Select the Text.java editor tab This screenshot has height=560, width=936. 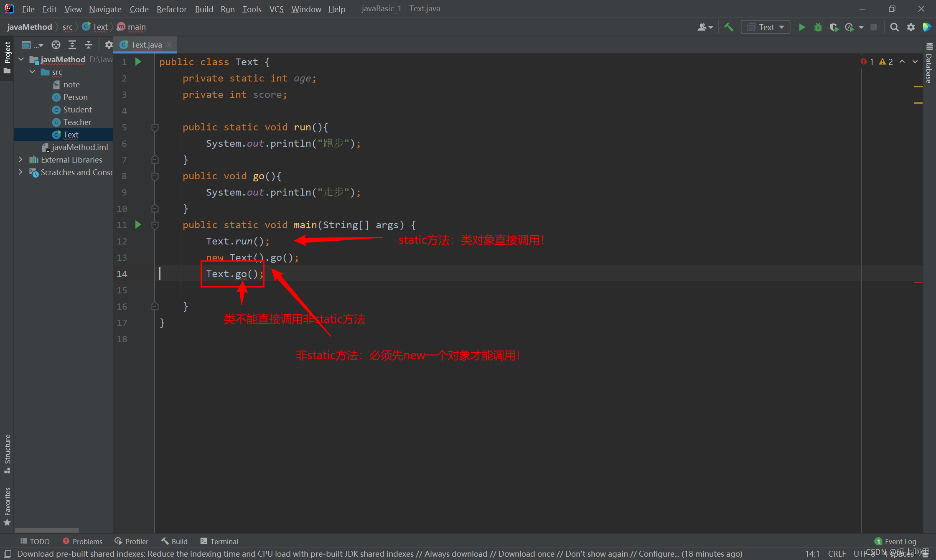click(146, 45)
